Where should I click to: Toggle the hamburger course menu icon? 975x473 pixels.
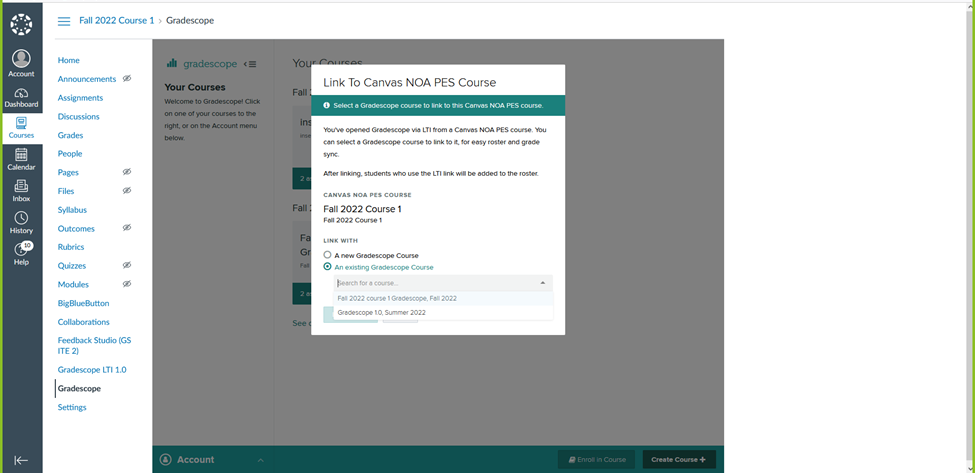point(64,21)
